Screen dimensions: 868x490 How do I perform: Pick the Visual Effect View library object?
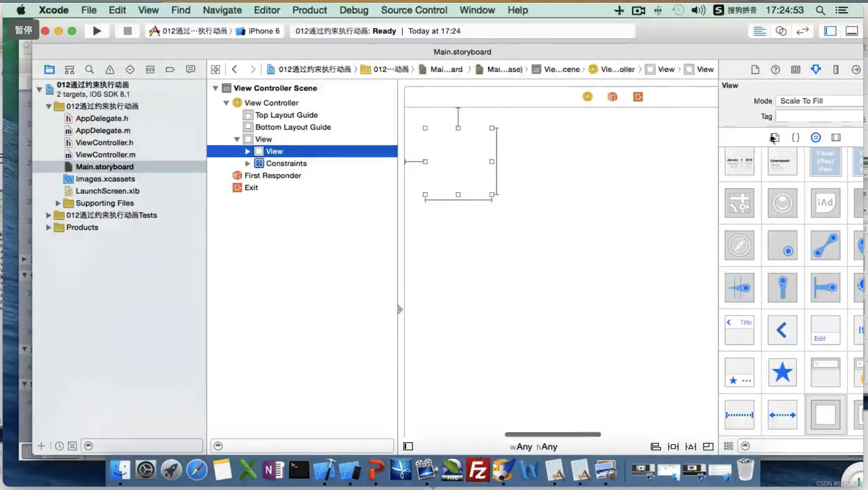click(825, 161)
